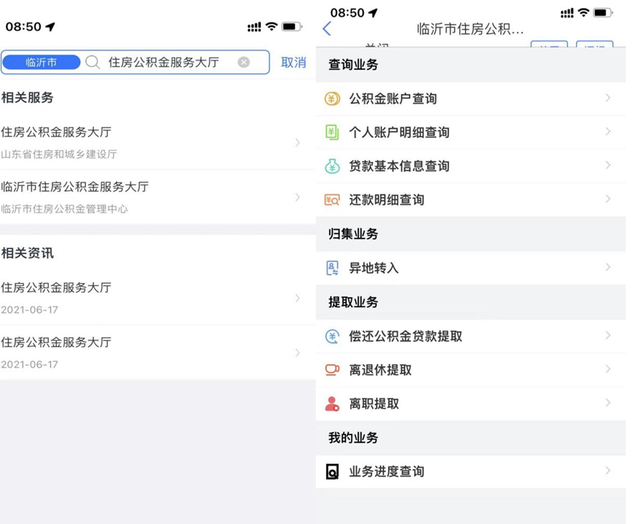This screenshot has height=524, width=640.
Task: Tap the red person icon for 离职提取
Action: [332, 404]
